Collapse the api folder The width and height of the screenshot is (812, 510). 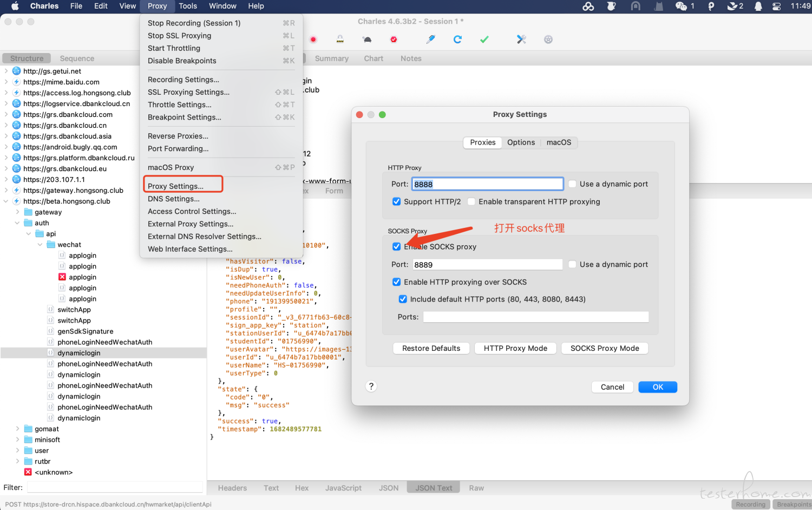(x=29, y=233)
